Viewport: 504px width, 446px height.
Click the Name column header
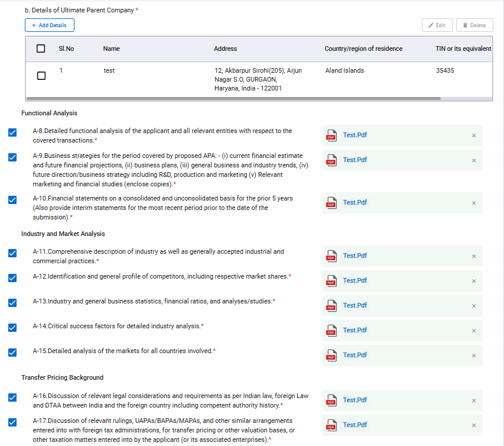click(x=111, y=49)
